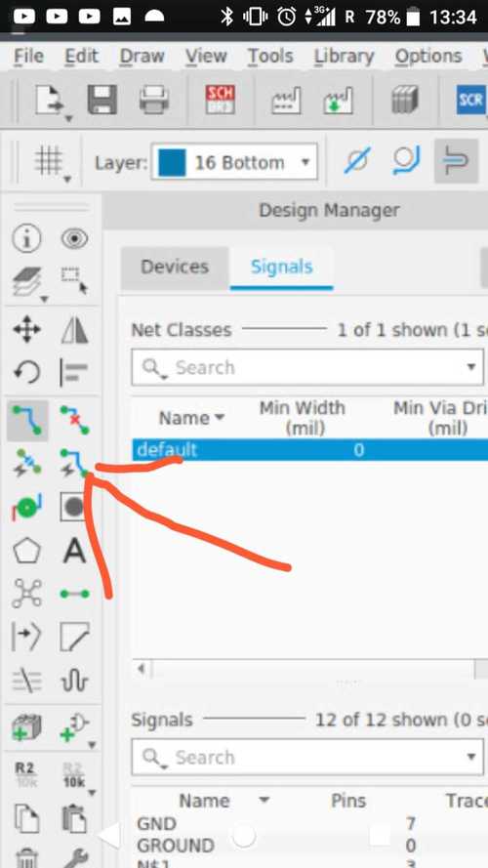Click the Via tool icon
Screen dimensions: 488x868
(27, 507)
